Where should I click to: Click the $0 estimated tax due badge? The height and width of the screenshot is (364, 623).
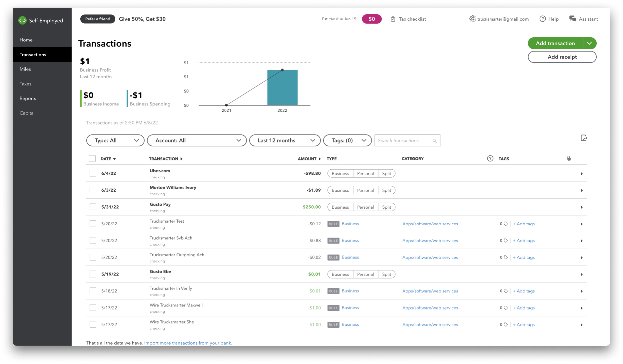(x=372, y=19)
